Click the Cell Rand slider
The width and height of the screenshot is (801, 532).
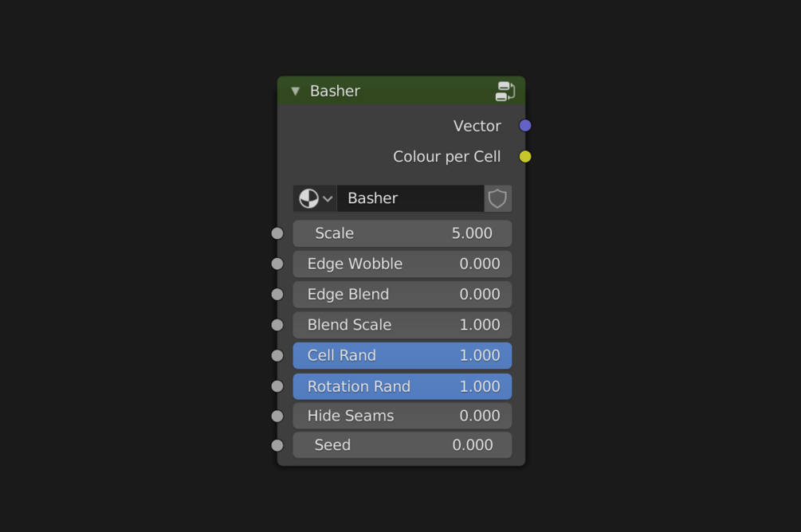[x=402, y=355]
